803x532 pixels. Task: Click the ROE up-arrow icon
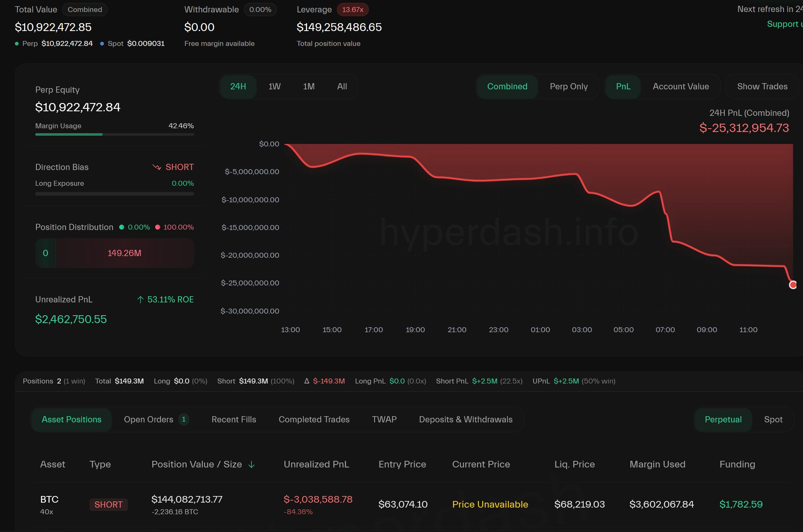coord(140,300)
